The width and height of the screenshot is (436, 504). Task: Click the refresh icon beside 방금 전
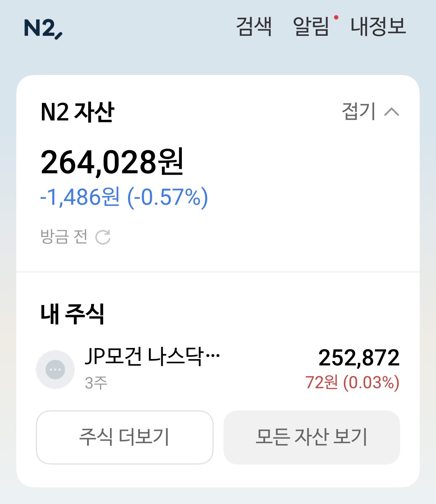click(103, 237)
